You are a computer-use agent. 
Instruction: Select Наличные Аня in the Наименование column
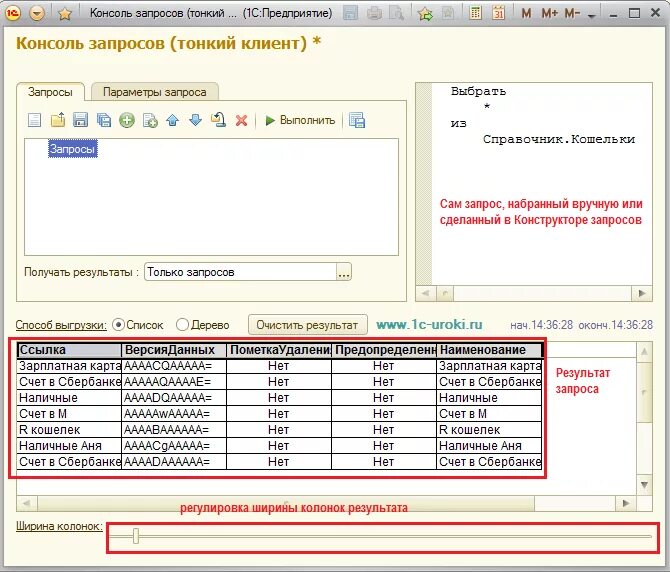[x=489, y=446]
